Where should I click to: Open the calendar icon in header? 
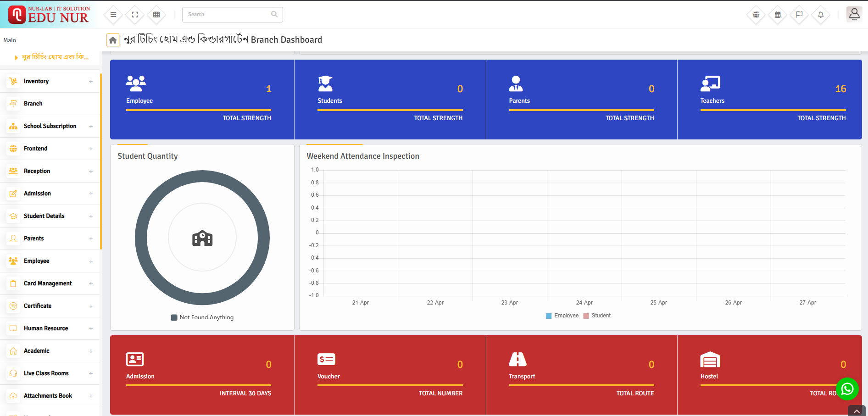778,15
